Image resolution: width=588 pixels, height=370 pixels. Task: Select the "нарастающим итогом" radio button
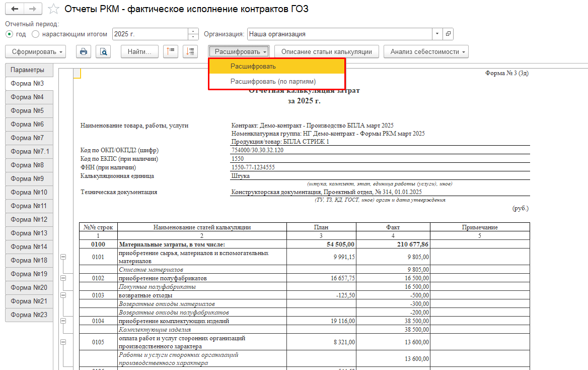[36, 34]
